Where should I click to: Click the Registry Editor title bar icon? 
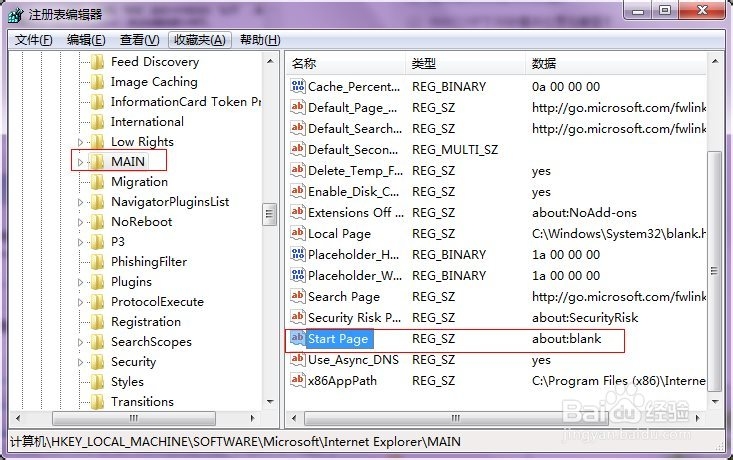[x=16, y=15]
